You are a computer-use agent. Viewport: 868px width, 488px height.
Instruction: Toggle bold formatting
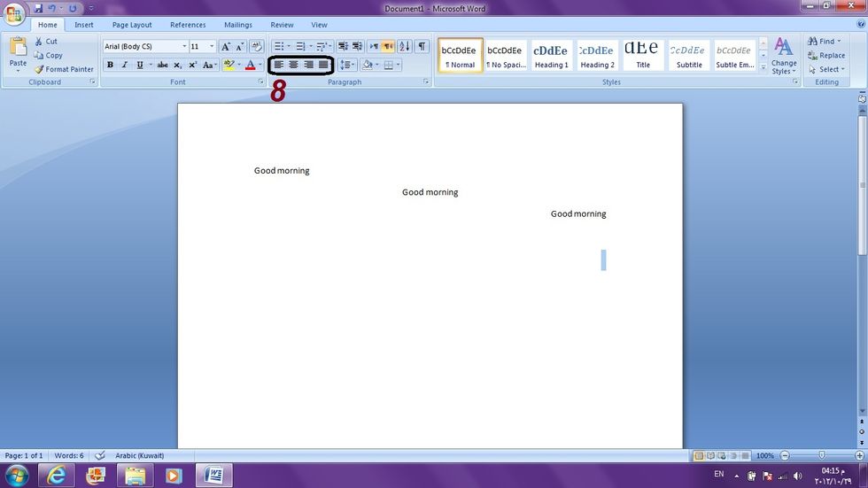pyautogui.click(x=110, y=65)
